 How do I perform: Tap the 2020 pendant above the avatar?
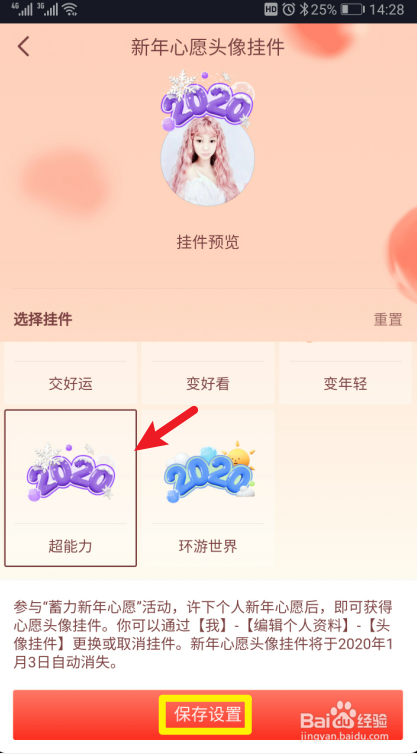[206, 100]
